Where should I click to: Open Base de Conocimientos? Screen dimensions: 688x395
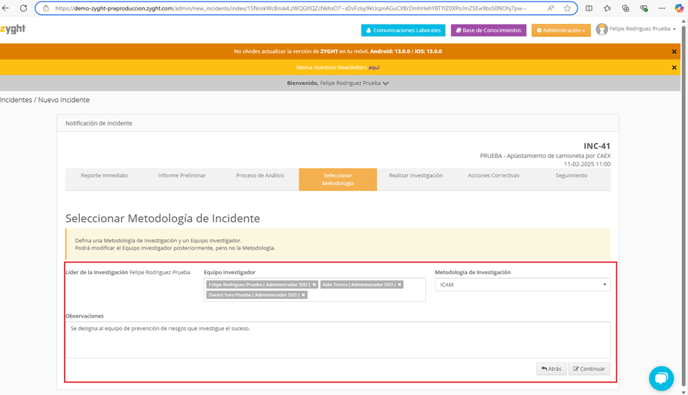tap(488, 30)
